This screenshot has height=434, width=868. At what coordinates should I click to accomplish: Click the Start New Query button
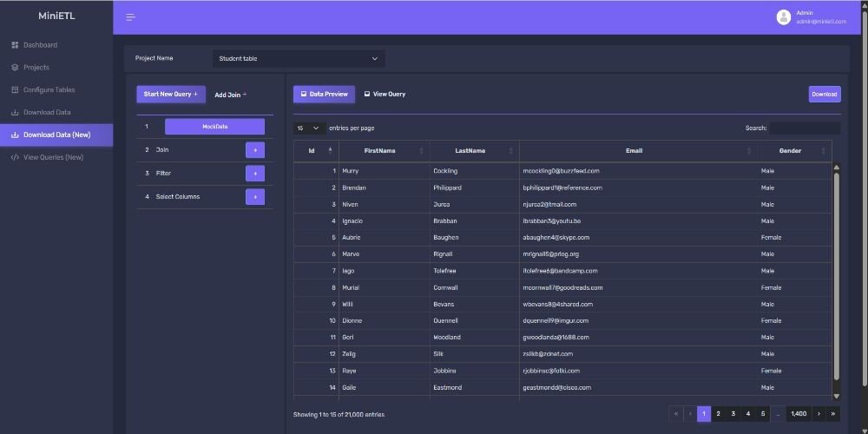[x=170, y=94]
